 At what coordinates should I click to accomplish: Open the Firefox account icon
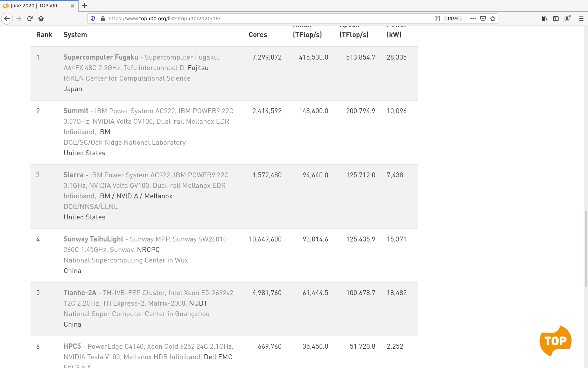click(x=567, y=19)
